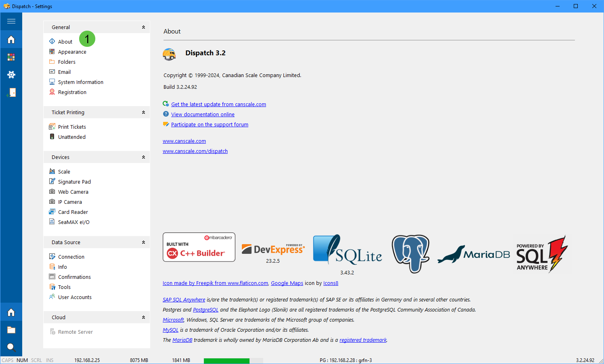Click the C++ Builder logo badge

[x=199, y=247]
